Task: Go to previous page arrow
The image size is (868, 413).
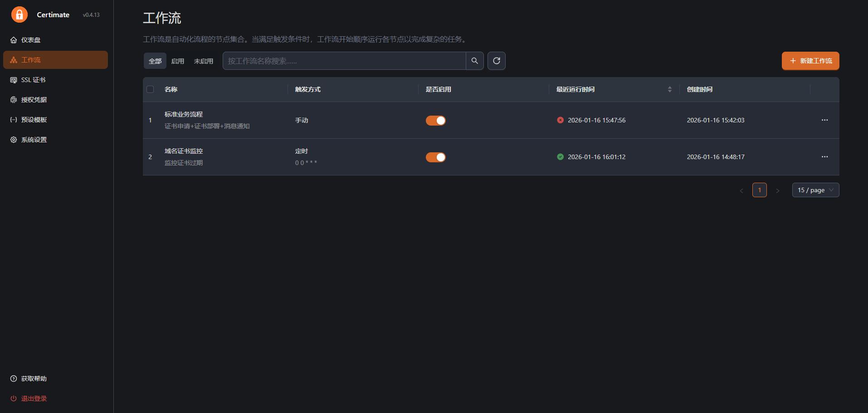Action: 741,190
